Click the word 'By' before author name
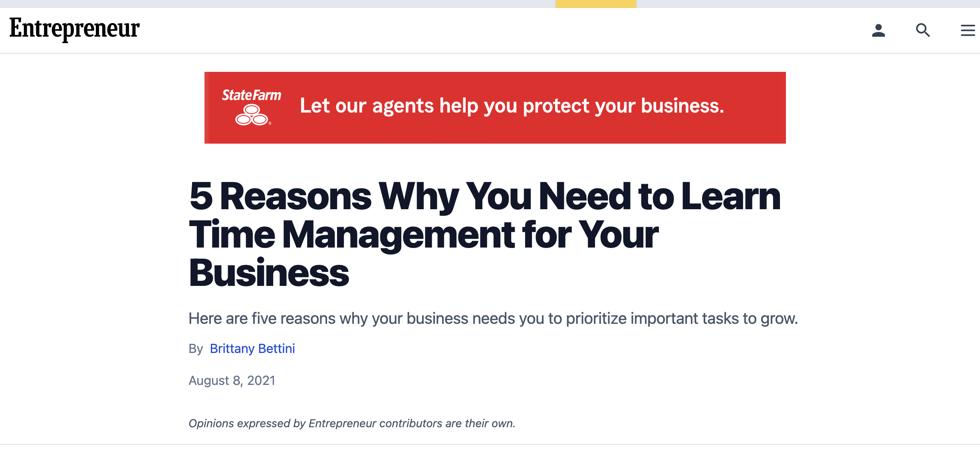Screen dimensions: 980x452 (x=196, y=349)
